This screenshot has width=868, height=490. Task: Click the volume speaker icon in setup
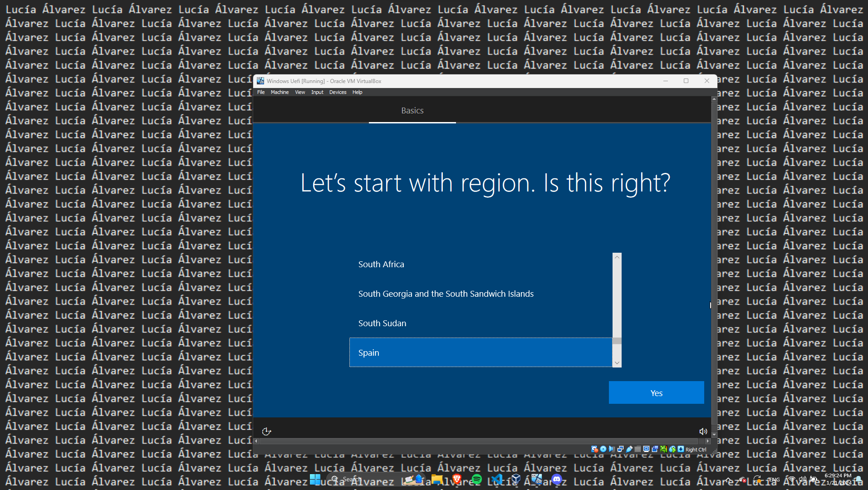(x=703, y=431)
